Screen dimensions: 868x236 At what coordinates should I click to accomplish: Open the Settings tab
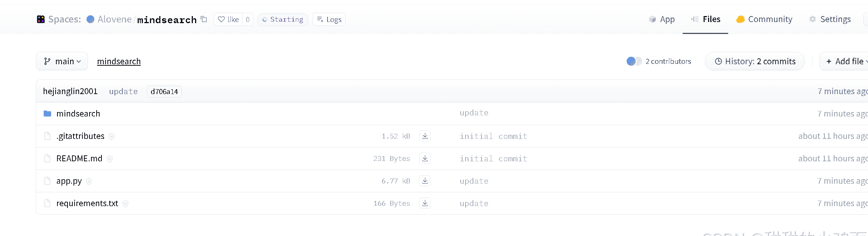[x=830, y=19]
